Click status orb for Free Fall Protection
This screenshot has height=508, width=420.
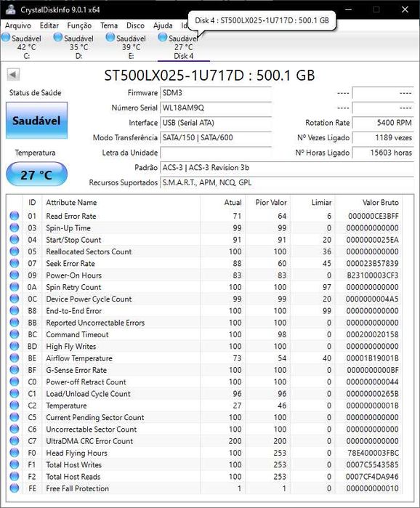[x=15, y=488]
